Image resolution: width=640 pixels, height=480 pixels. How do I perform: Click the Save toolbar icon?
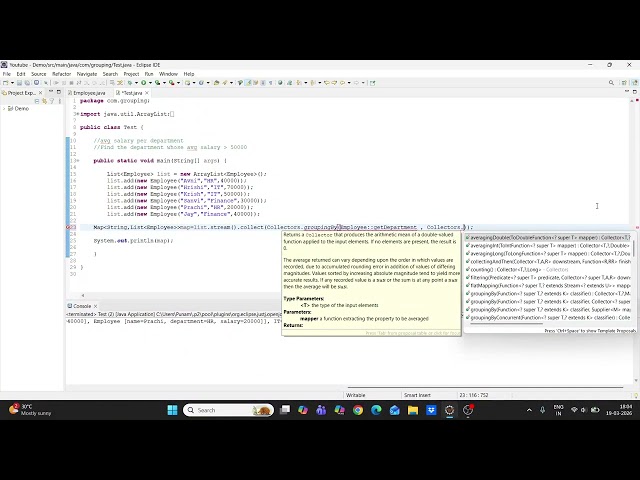[19, 83]
